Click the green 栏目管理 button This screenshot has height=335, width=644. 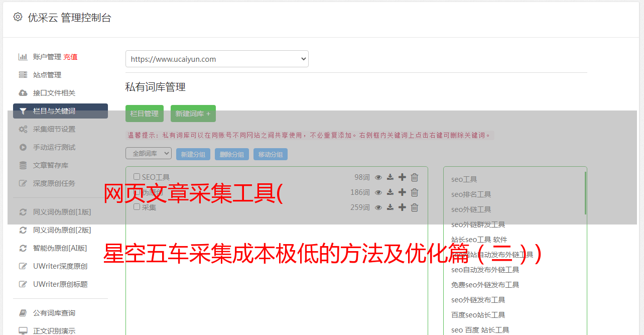(145, 114)
